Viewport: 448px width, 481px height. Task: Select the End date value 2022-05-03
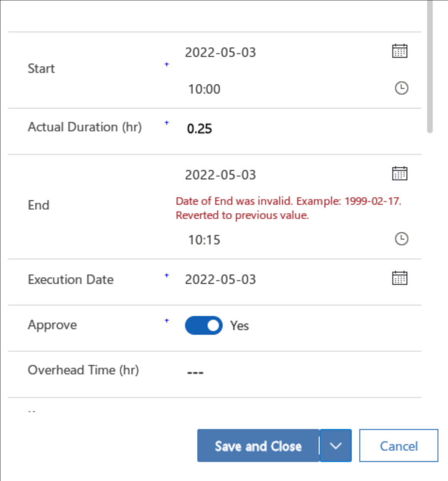click(x=221, y=174)
